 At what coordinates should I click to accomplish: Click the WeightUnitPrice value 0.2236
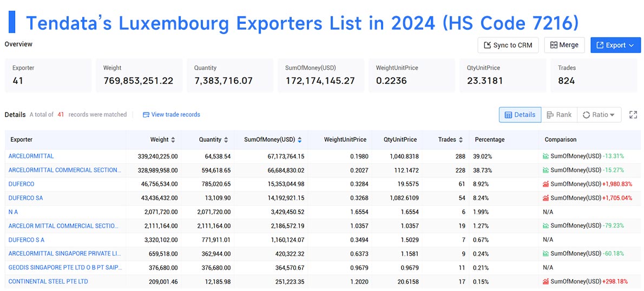[391, 81]
